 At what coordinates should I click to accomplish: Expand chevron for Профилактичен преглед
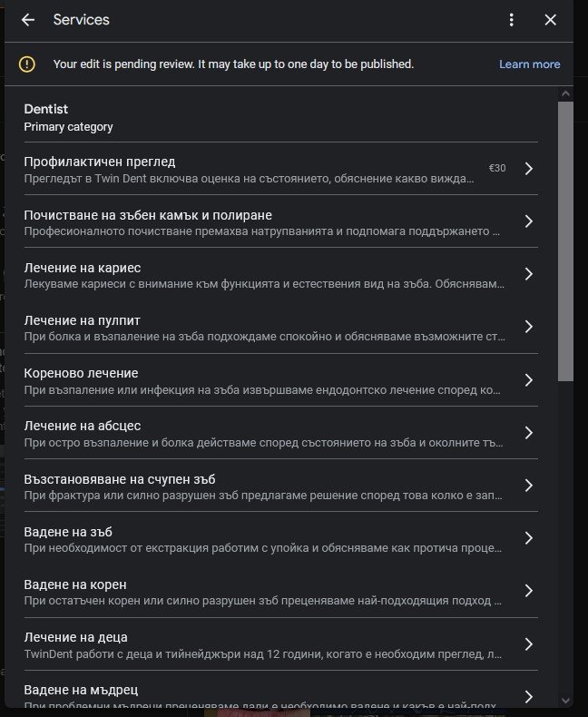click(528, 169)
